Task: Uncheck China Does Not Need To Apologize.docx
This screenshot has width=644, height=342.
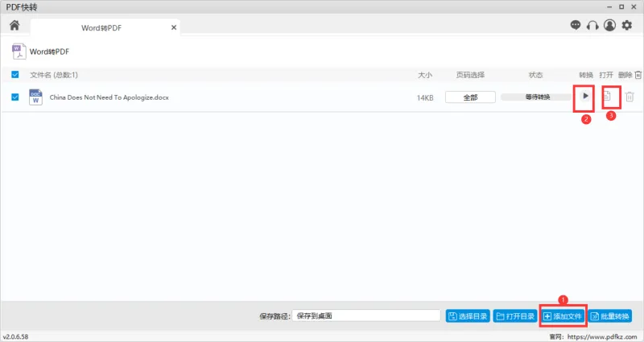Action: tap(15, 97)
